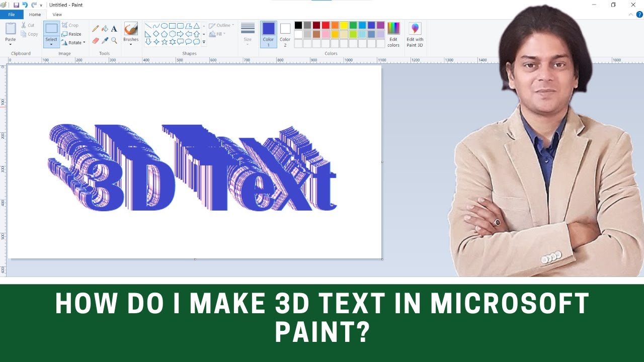Viewport: 644px width, 362px height.
Task: Choose the Polygon shape
Action: pos(188,26)
